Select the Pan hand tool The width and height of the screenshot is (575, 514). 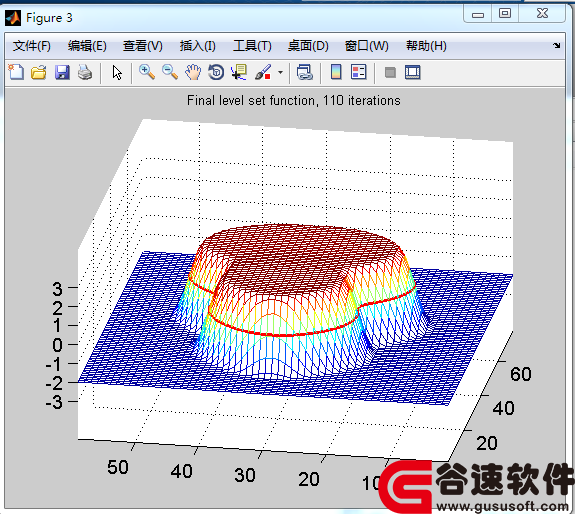pyautogui.click(x=193, y=72)
